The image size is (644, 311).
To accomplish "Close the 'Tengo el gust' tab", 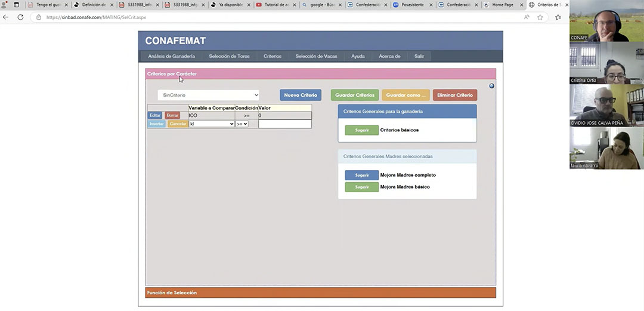I will point(66,5).
